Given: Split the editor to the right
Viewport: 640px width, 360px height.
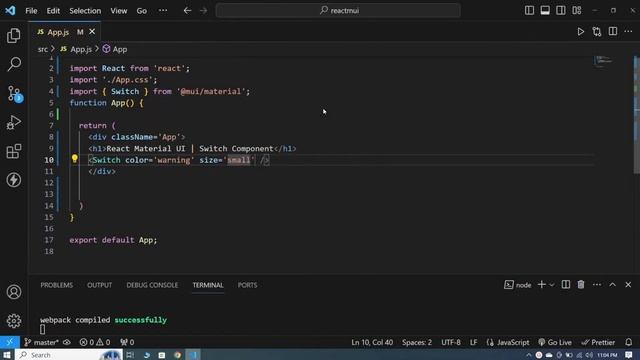Looking at the screenshot, I should [613, 31].
